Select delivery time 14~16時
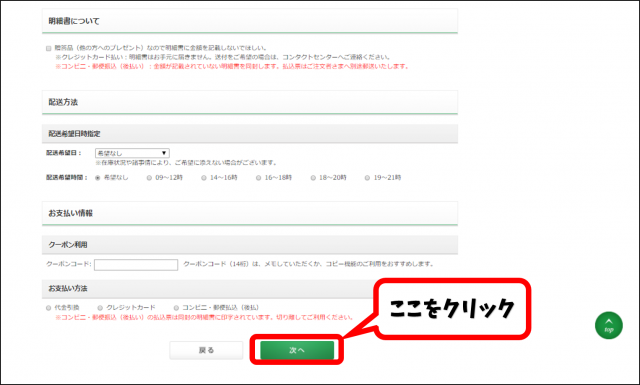 (204, 178)
